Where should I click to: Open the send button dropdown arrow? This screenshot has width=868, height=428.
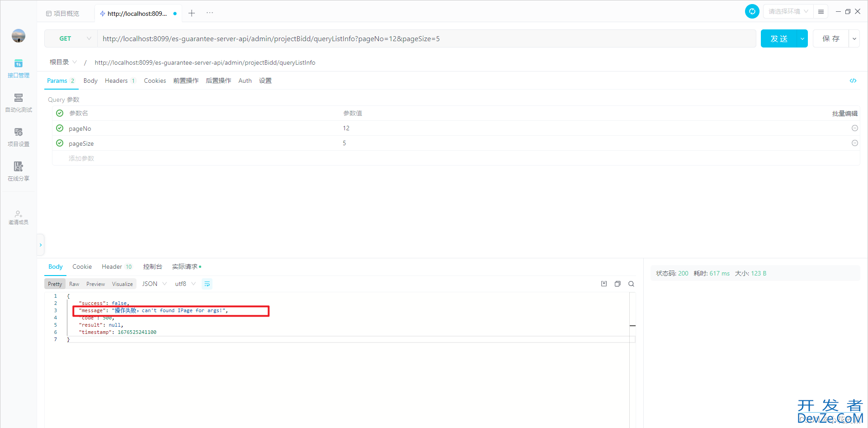tap(802, 38)
